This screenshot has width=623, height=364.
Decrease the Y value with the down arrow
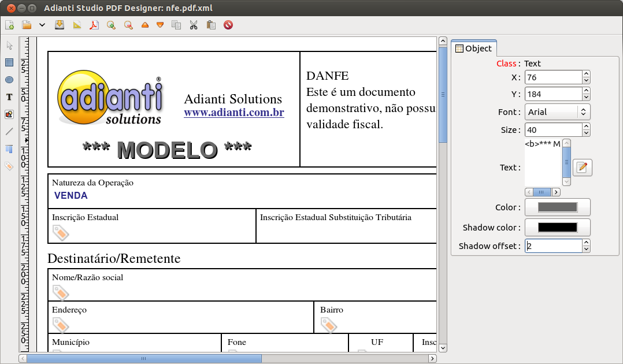(586, 98)
